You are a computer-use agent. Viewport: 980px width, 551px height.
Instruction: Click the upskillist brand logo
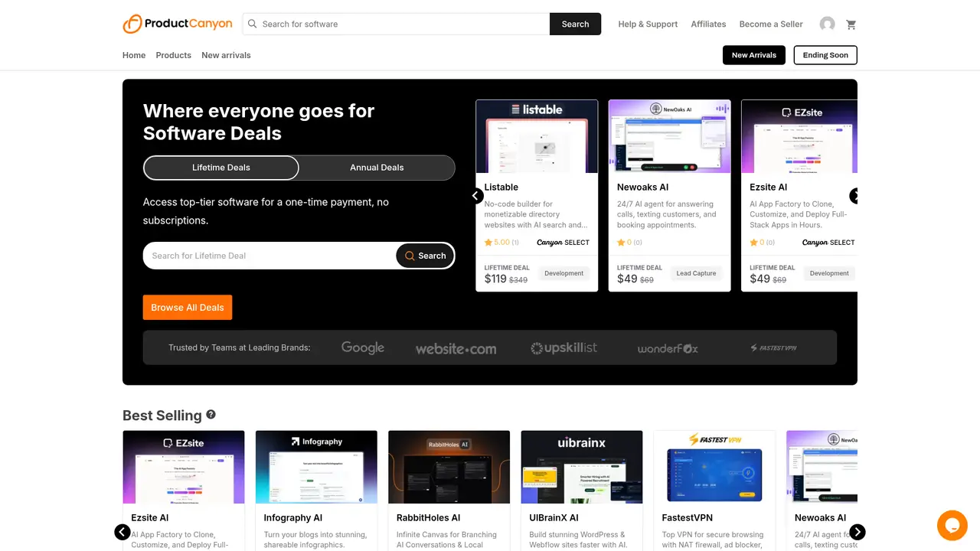[x=564, y=347]
